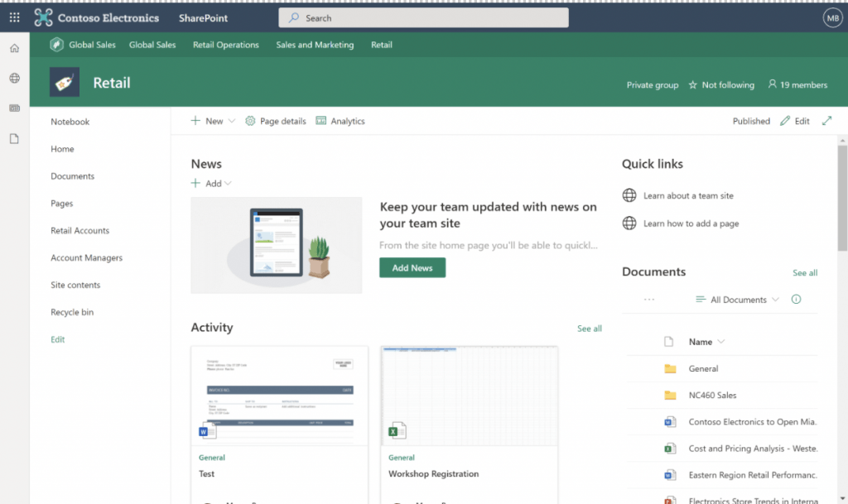Click the 19 members text
This screenshot has width=848, height=504.
pos(803,84)
